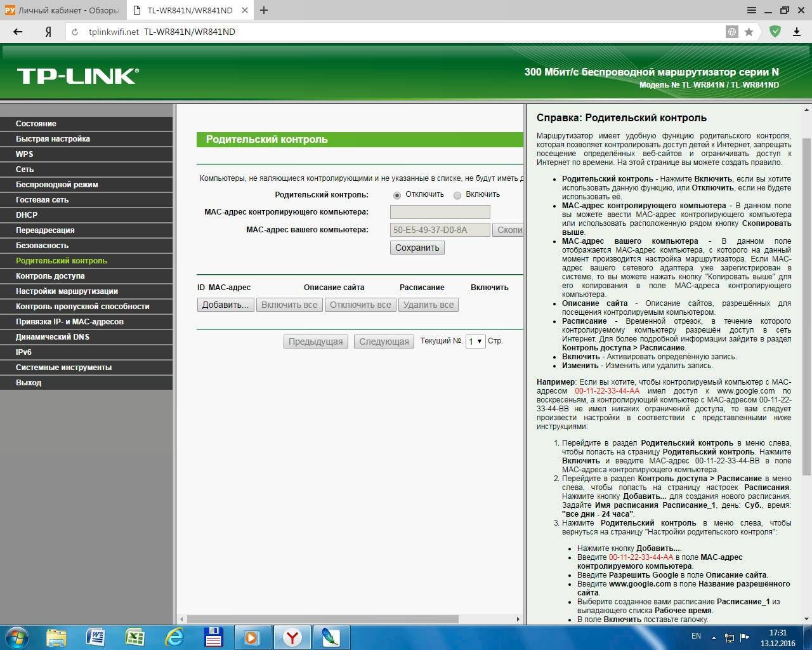Select the 'Включить' radio button

[457, 195]
